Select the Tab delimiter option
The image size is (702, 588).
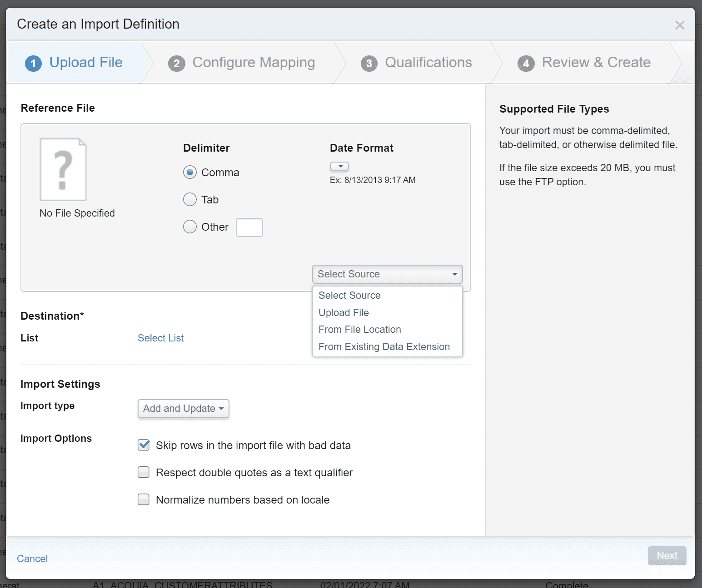190,200
